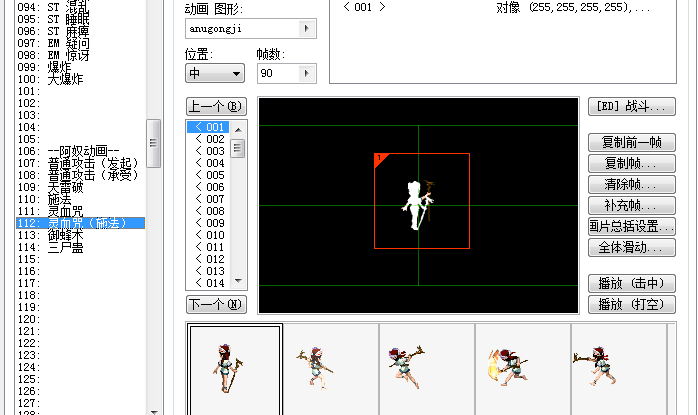Select animation 109: 天雷破
The width and height of the screenshot is (698, 415).
point(81,187)
